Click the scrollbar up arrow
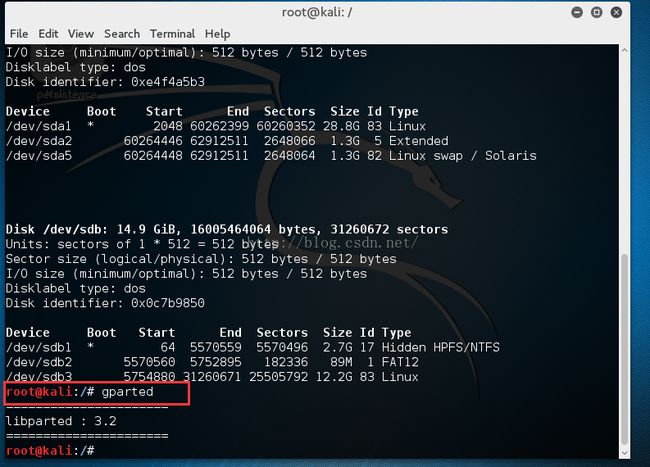Viewport: 650px width, 467px height. (624, 50)
